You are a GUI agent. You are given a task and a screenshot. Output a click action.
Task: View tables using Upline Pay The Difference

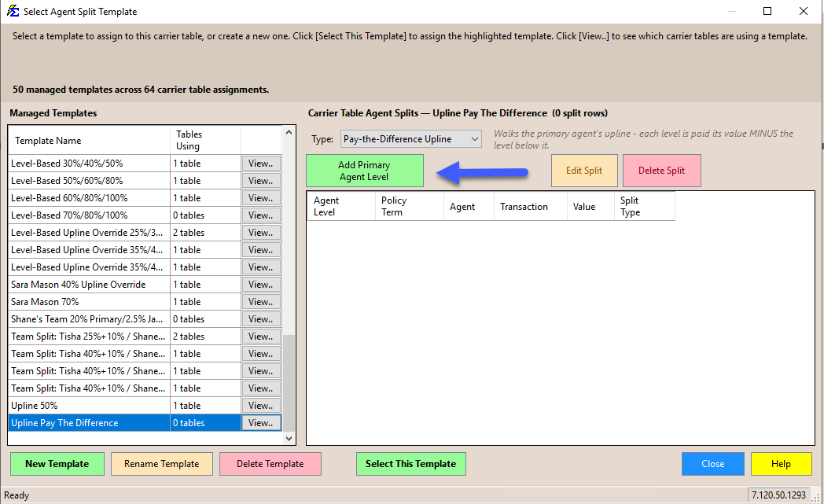coord(261,423)
